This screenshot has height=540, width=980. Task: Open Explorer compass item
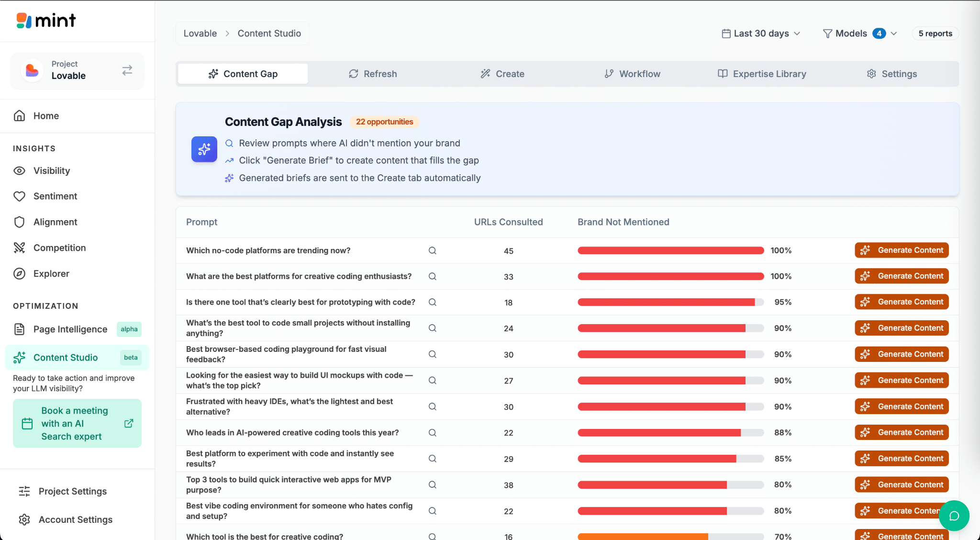51,274
